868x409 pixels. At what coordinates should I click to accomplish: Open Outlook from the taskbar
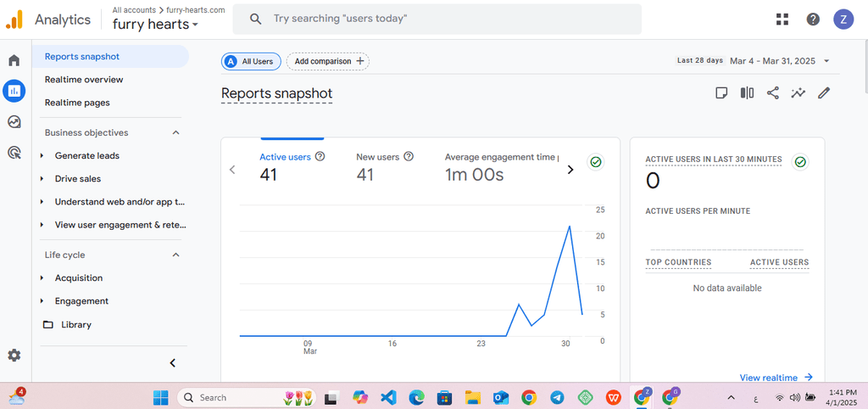point(501,397)
